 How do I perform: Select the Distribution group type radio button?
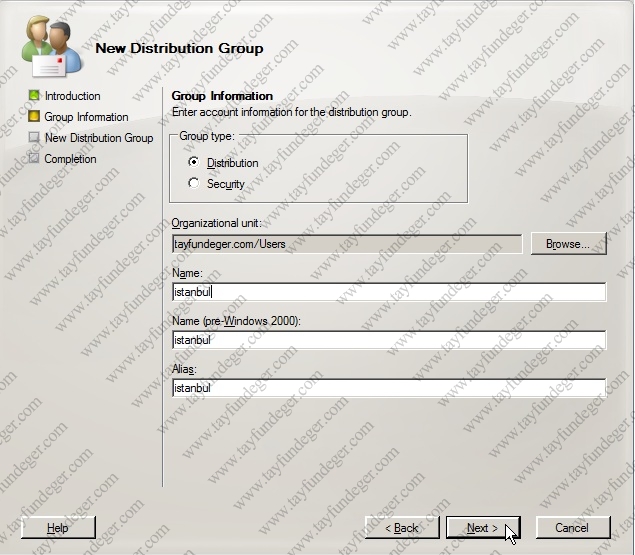point(194,162)
